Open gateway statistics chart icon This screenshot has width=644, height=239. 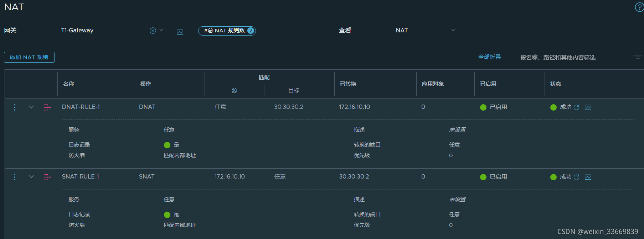point(180,32)
